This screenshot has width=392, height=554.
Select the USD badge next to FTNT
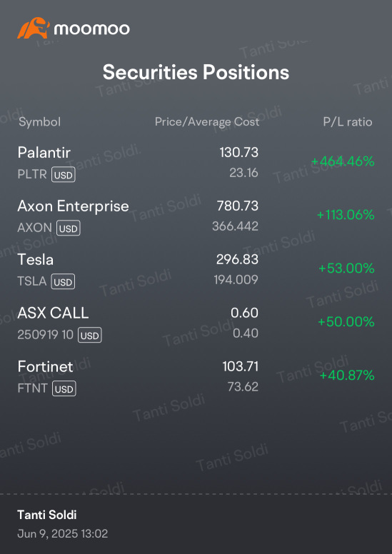pos(64,388)
